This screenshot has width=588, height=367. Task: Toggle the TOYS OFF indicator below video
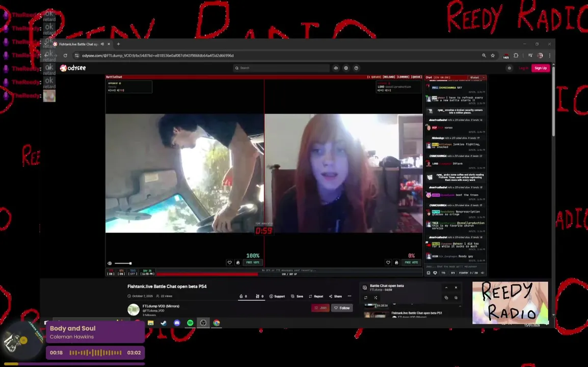(133, 272)
